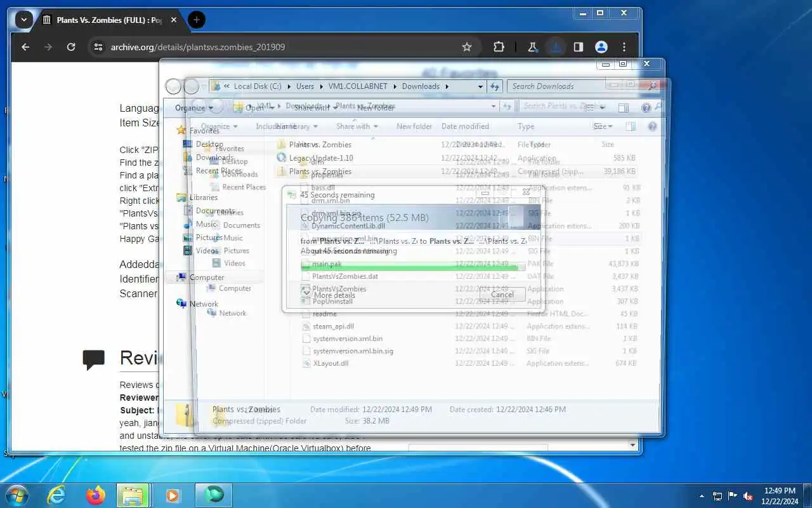Open Windows Explorer taskbar button
This screenshot has height=508, width=812.
pos(133,495)
